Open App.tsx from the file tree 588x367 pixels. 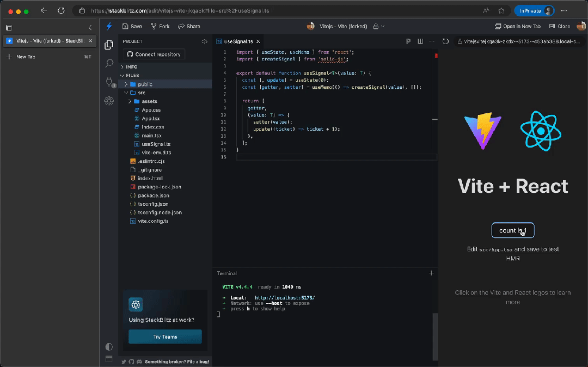(150, 118)
